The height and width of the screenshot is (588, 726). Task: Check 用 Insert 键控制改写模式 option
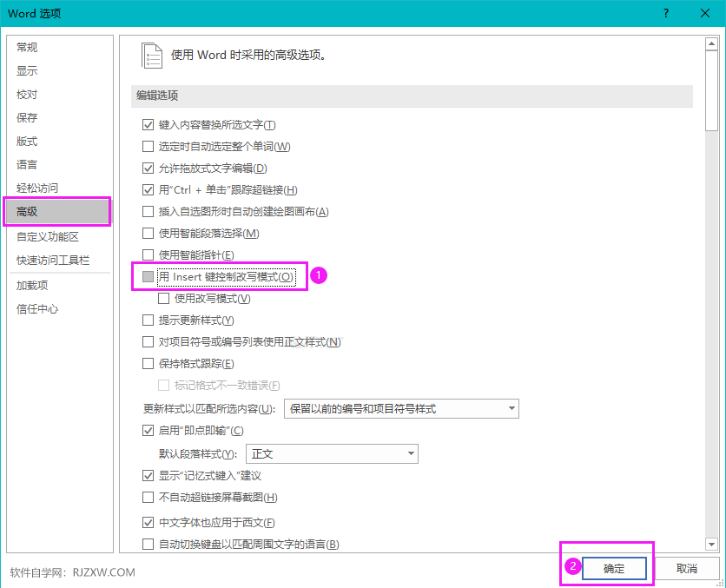coord(148,276)
